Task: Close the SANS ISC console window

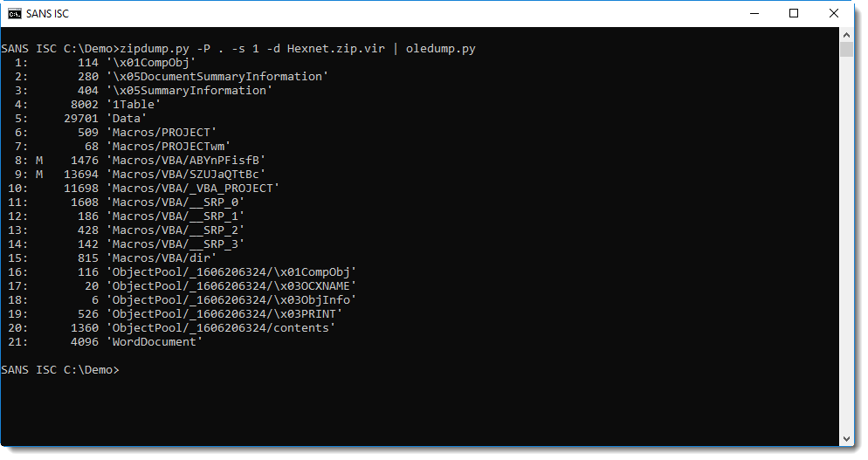Action: click(x=834, y=13)
